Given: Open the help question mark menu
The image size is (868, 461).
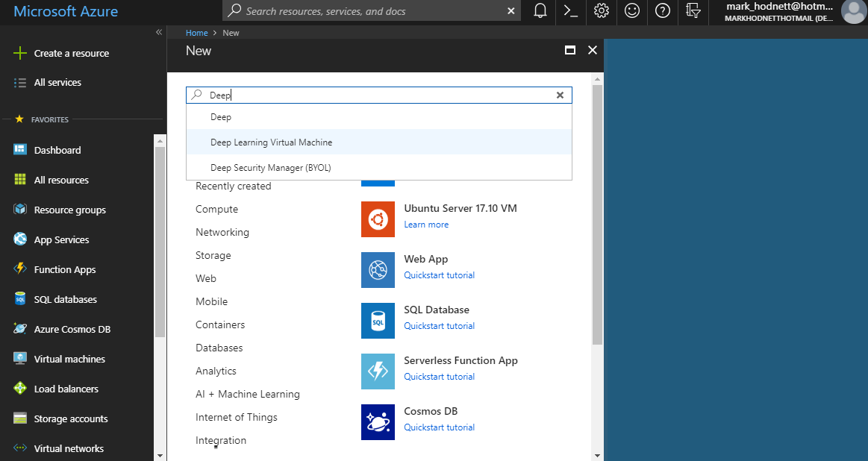Looking at the screenshot, I should [662, 11].
